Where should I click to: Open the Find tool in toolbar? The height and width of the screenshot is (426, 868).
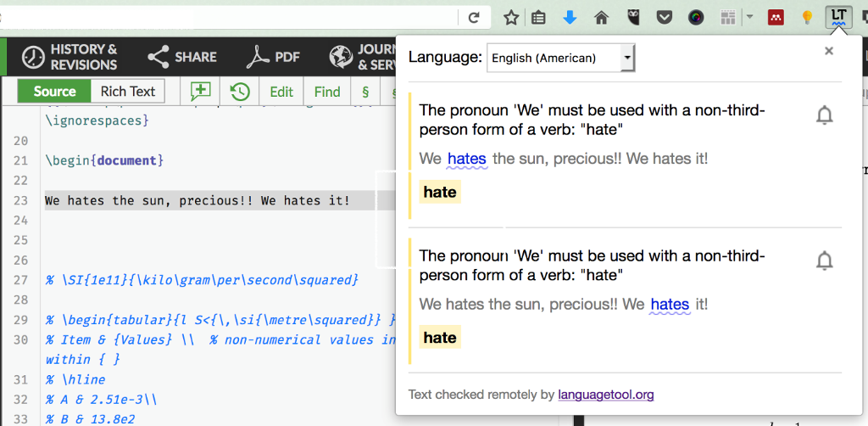point(327,92)
